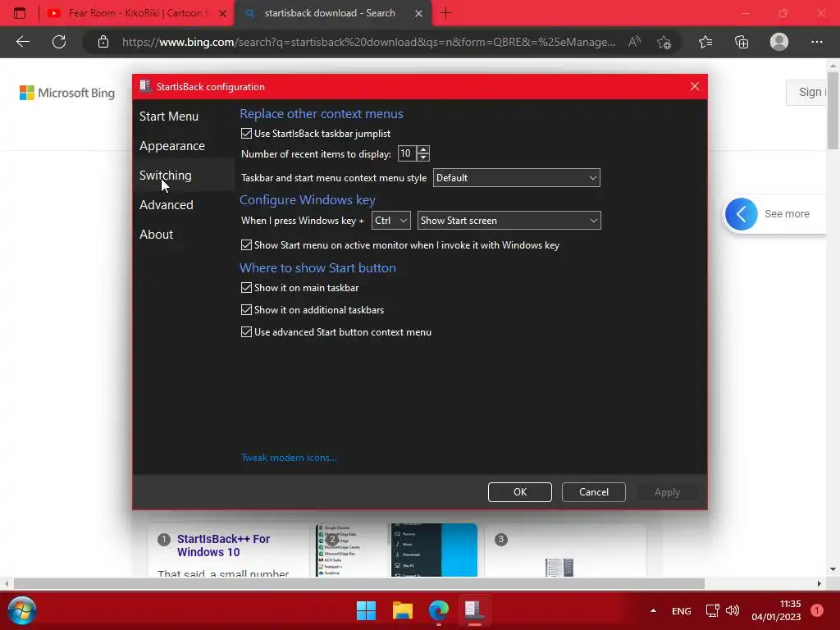
Task: Click the Microsoft Bing logo
Action: tap(67, 93)
